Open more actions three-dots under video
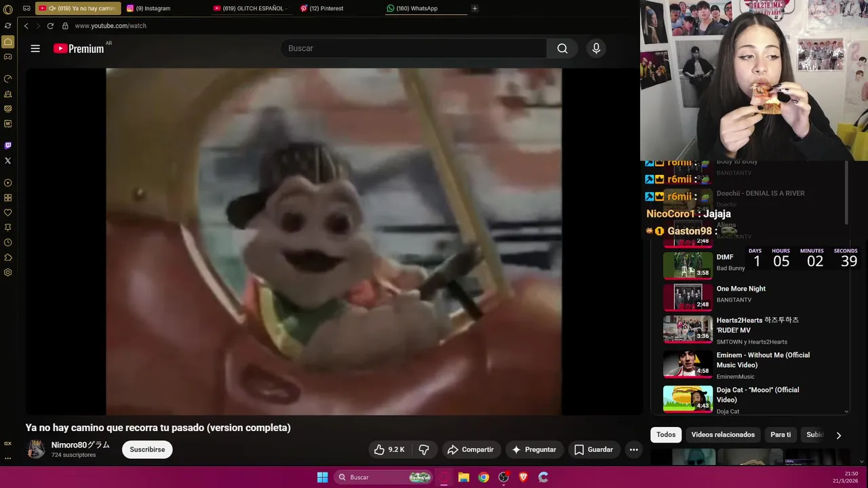This screenshot has height=488, width=868. click(x=633, y=449)
